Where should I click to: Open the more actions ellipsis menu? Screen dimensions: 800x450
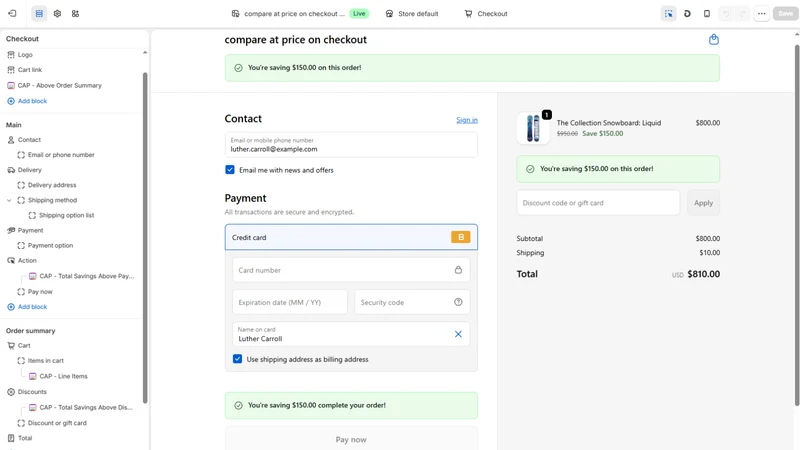pyautogui.click(x=762, y=14)
